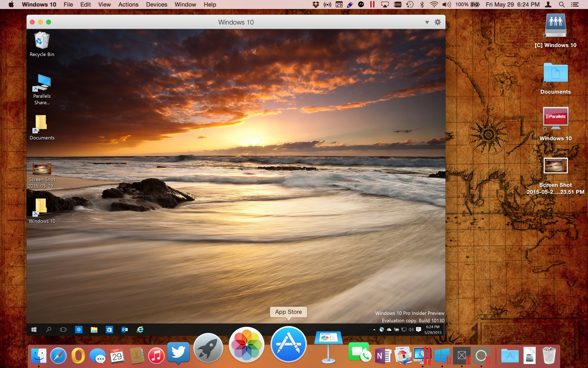Select the Screen Shot 23.51 PM file on Mac desktop
The width and height of the screenshot is (588, 368).
click(x=556, y=176)
